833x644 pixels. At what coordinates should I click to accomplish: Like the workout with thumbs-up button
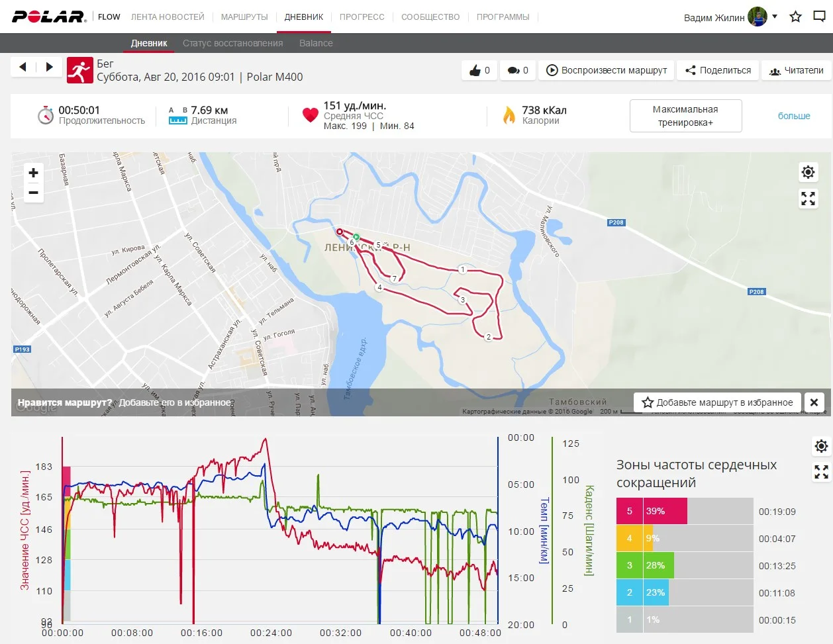click(x=479, y=70)
